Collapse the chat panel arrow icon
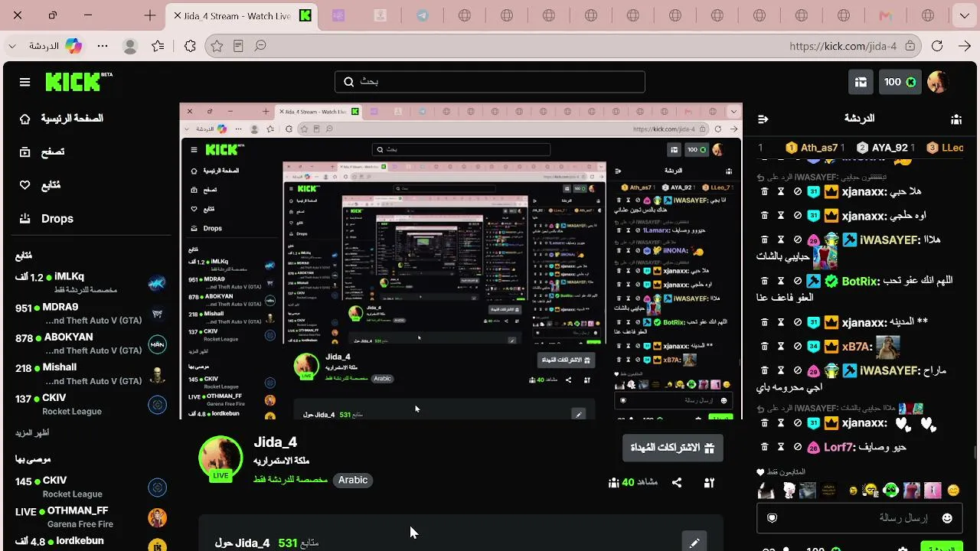This screenshot has height=551, width=980. [763, 119]
